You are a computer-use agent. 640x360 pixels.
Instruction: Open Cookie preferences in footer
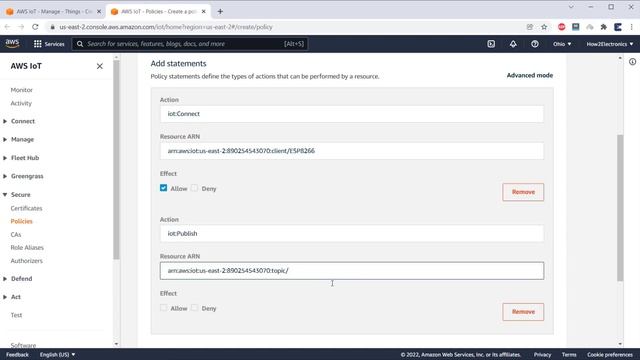[610, 355]
